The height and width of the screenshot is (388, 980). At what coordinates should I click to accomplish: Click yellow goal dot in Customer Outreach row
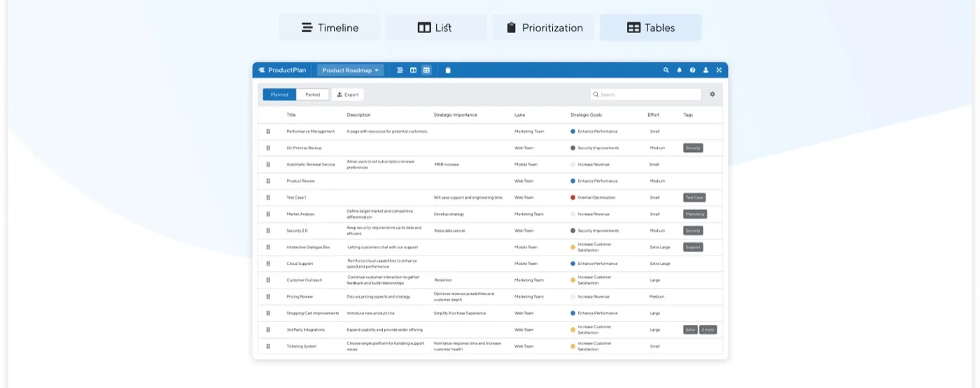pos(573,280)
